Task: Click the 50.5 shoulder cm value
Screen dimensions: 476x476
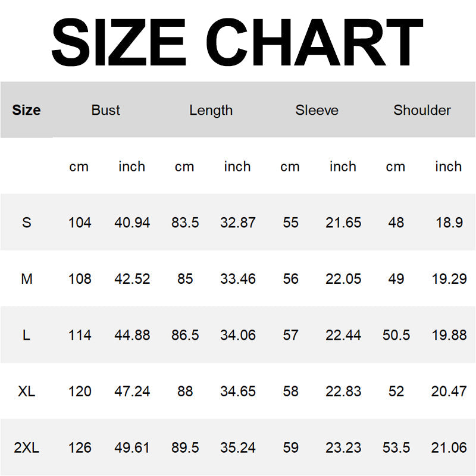Action: coord(396,335)
